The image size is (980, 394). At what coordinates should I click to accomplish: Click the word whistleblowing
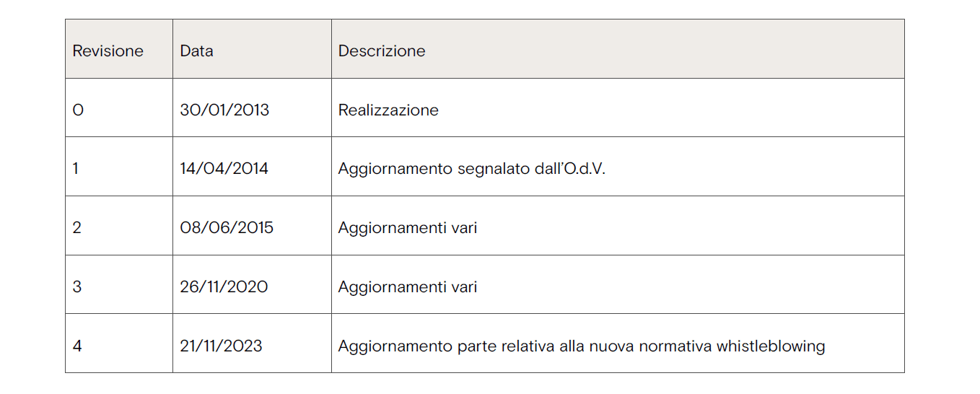(x=770, y=346)
